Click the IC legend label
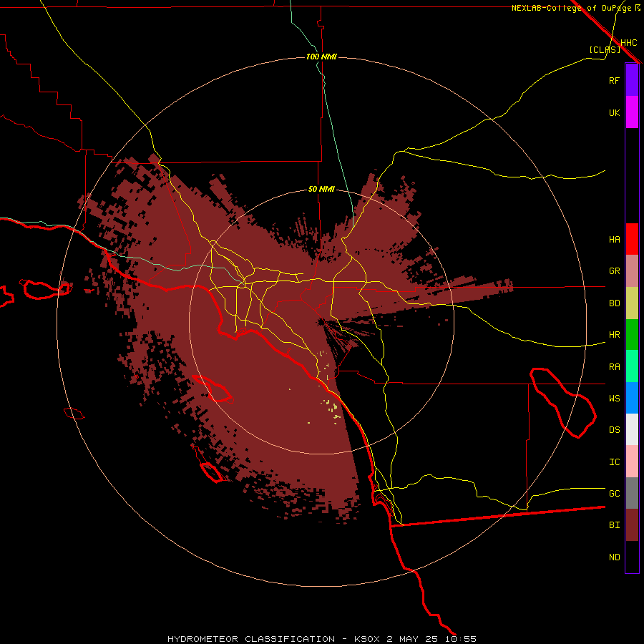644x644 pixels. coord(614,462)
